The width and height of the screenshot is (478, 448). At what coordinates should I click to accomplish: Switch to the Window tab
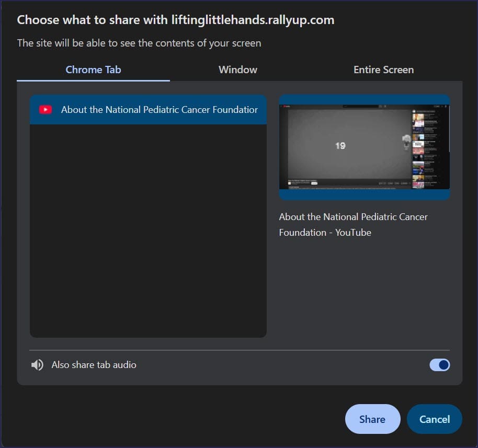[x=237, y=69]
